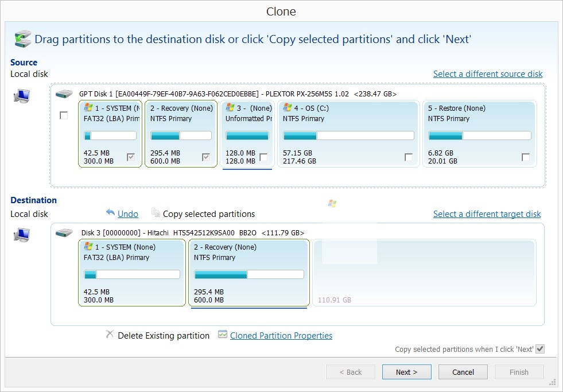Open 'Select a different target disk' link
The height and width of the screenshot is (392, 563).
pos(487,214)
